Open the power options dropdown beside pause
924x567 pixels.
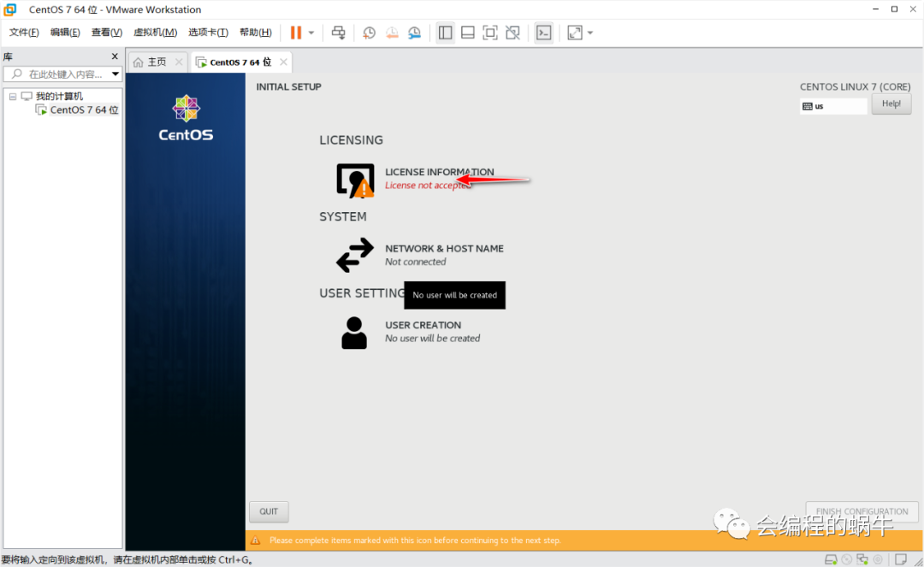pos(311,33)
